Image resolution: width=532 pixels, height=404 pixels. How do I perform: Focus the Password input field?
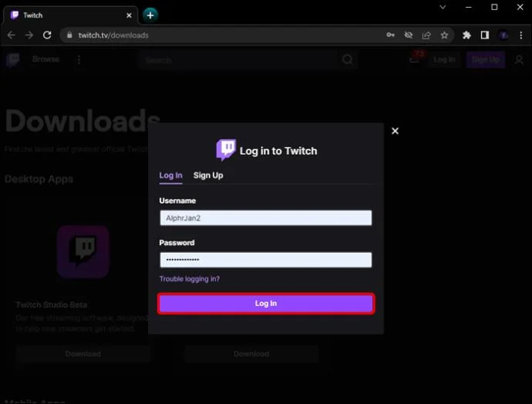pos(266,260)
